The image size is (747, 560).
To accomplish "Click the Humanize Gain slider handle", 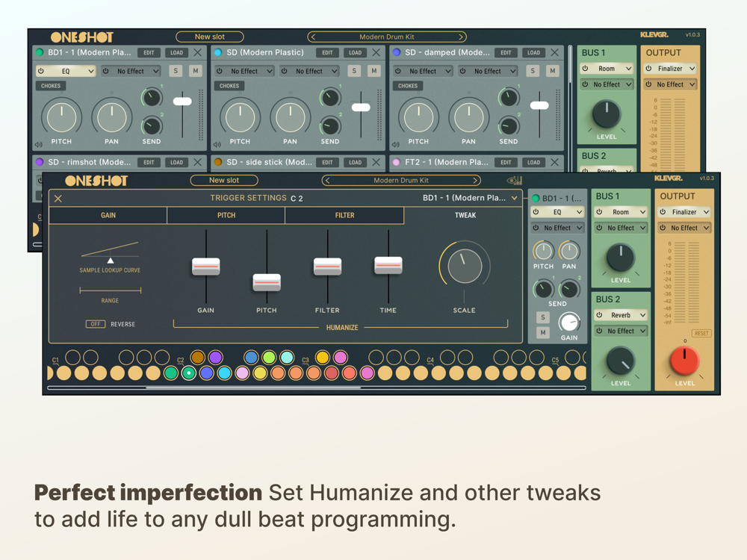I will (206, 267).
